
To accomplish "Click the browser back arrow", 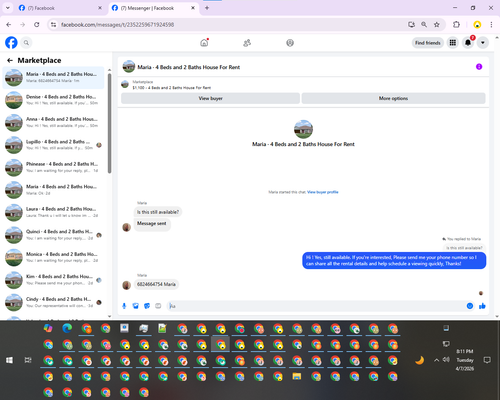I will click(9, 24).
